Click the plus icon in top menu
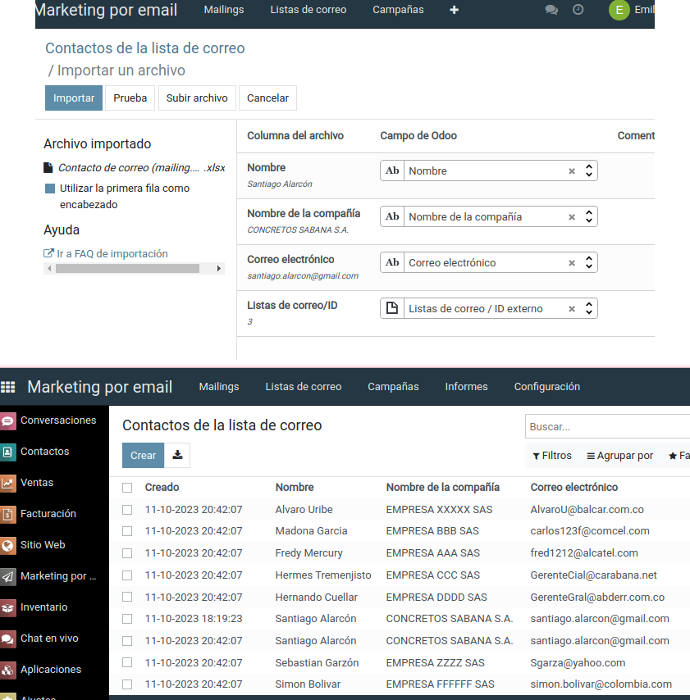Image resolution: width=690 pixels, height=700 pixels. pyautogui.click(x=454, y=10)
